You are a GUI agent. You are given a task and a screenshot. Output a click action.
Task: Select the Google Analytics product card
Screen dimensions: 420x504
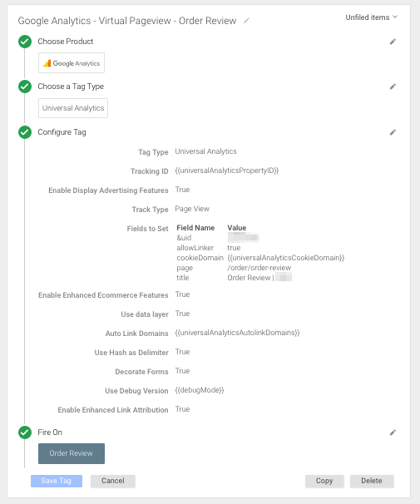coord(72,63)
